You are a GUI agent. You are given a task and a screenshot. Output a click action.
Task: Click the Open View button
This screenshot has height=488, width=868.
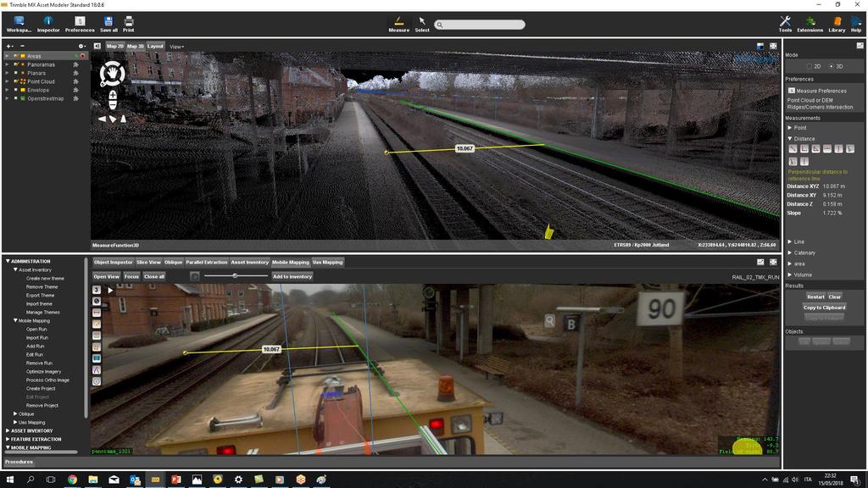[106, 276]
